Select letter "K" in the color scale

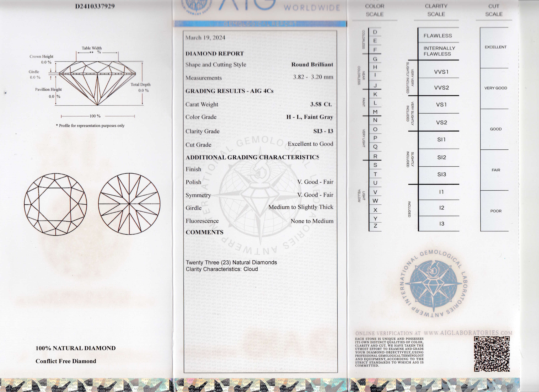375,94
